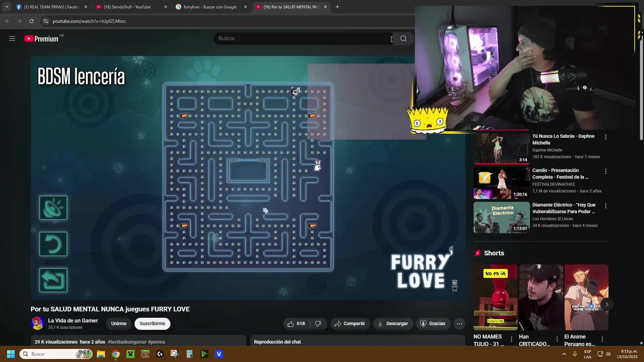Open the green play-arrow app in the taskbar
This screenshot has height=362, width=644.
tap(204, 354)
